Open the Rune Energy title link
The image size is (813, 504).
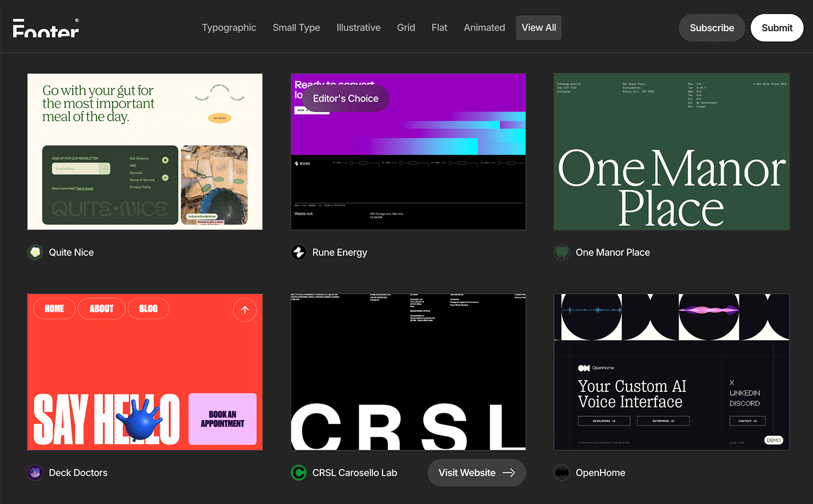click(340, 253)
